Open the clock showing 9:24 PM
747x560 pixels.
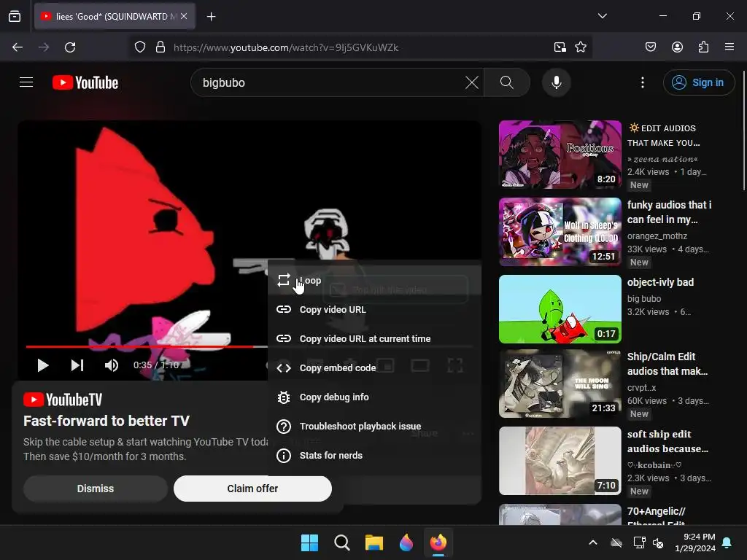click(695, 542)
